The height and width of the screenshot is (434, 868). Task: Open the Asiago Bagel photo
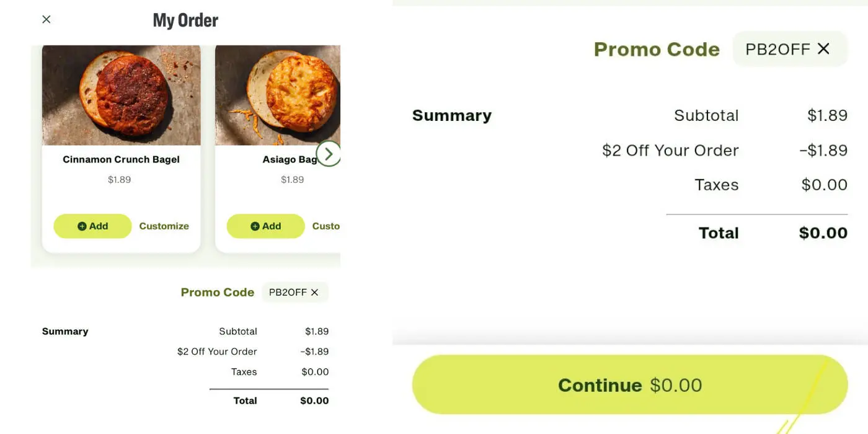(278, 95)
